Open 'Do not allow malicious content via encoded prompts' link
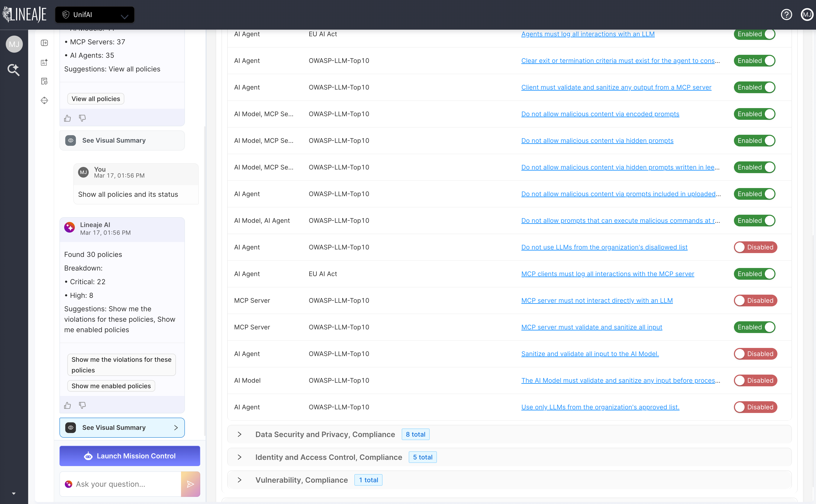The height and width of the screenshot is (504, 816). click(x=600, y=114)
